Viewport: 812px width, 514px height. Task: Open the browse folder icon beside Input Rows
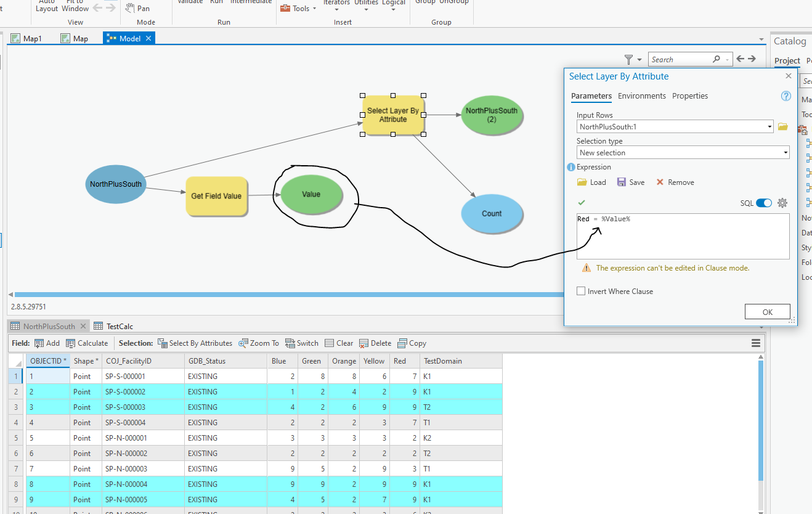783,126
